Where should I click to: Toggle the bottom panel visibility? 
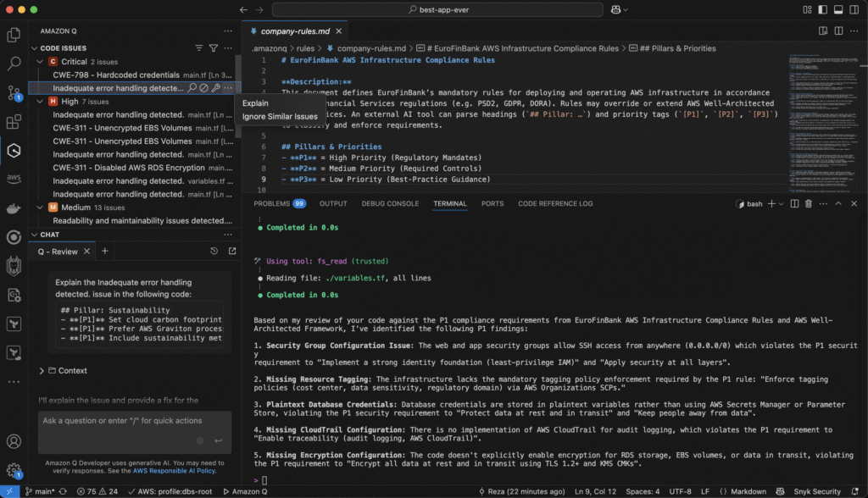[838, 9]
